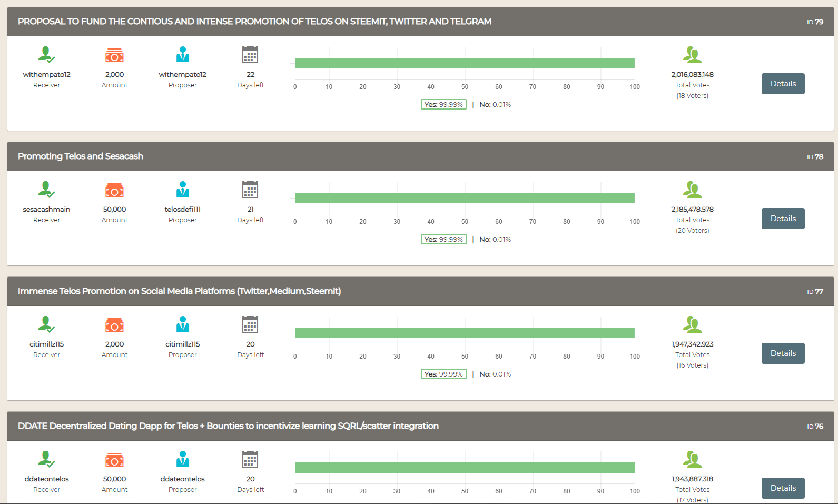This screenshot has width=838, height=504.
Task: Click green vote bar in DDATE proposal
Action: tap(465, 468)
